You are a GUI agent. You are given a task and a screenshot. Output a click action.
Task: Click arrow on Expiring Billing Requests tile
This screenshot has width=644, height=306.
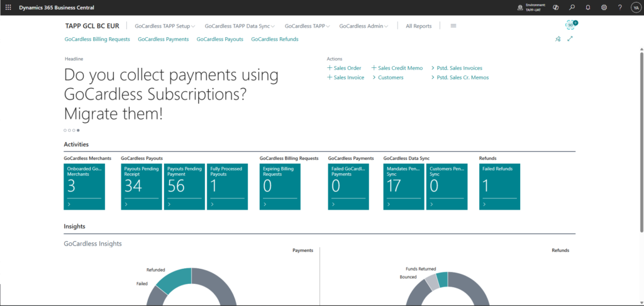click(x=265, y=205)
